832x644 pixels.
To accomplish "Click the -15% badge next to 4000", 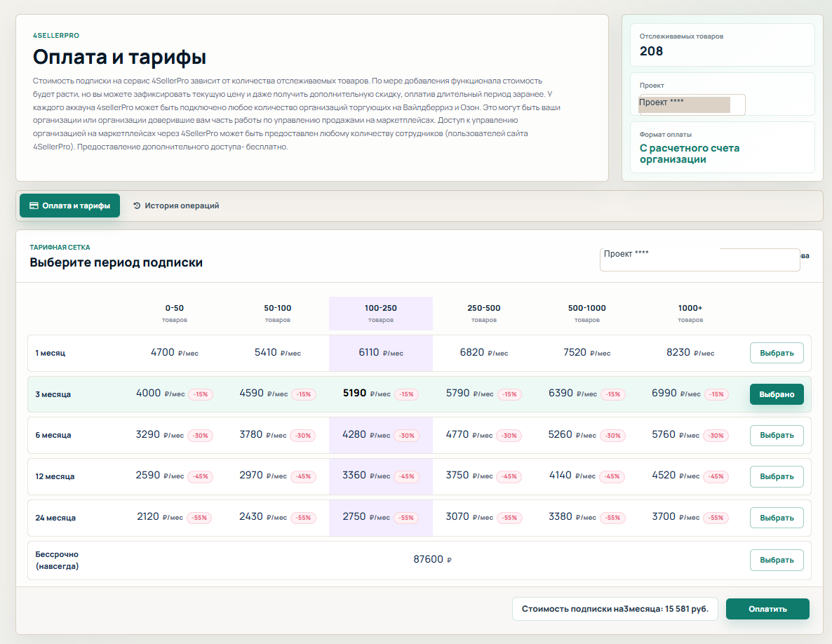I will (x=201, y=394).
